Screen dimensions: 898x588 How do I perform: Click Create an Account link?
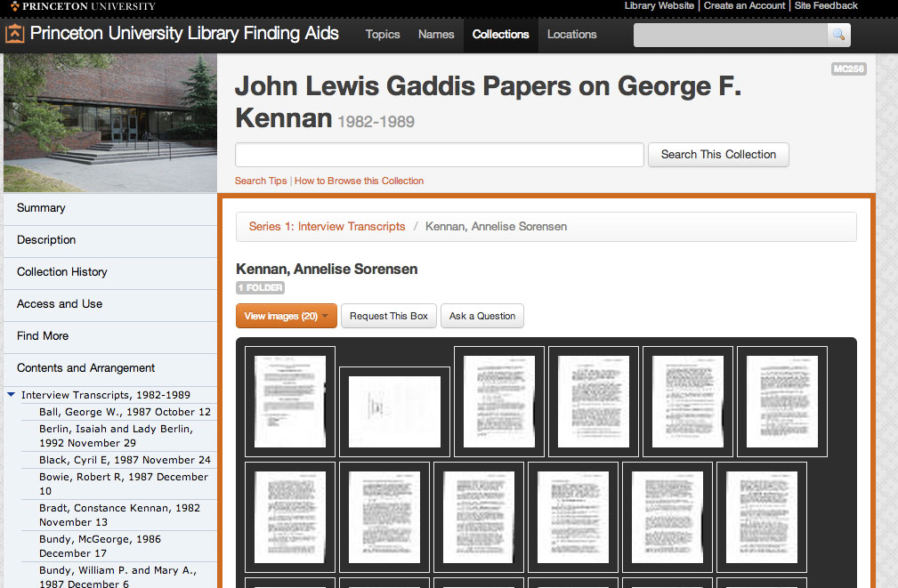coord(745,5)
